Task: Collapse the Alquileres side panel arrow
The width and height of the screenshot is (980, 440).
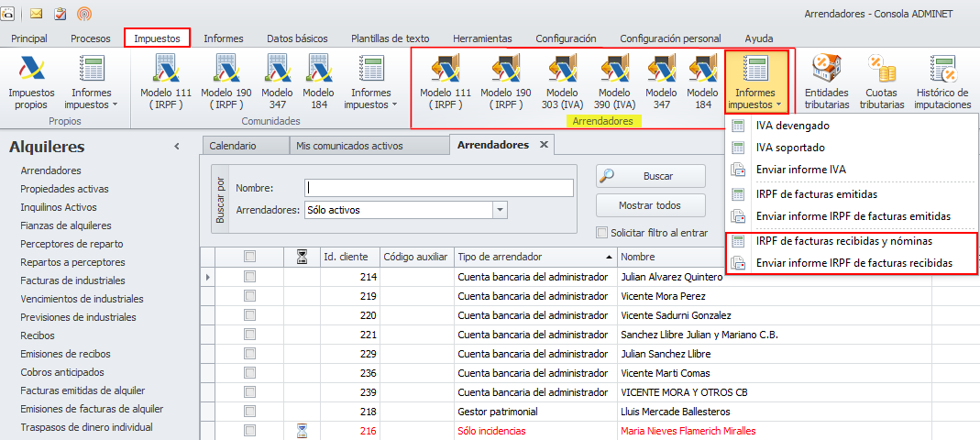Action: click(x=176, y=147)
